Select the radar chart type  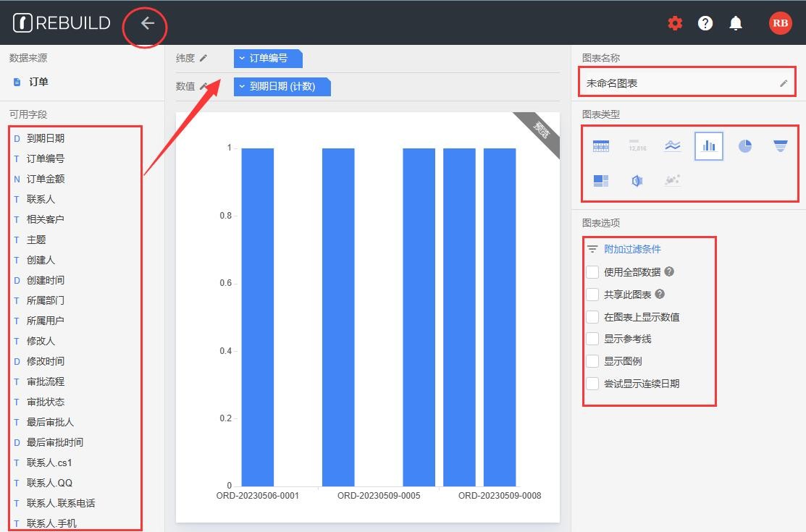pos(637,180)
